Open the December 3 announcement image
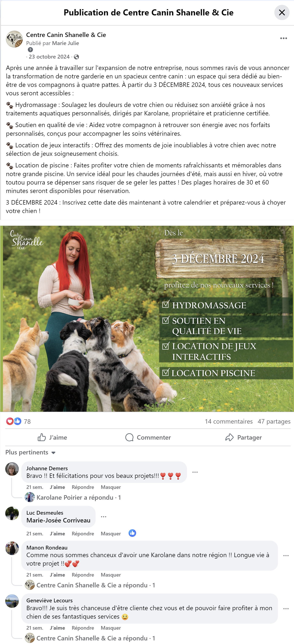The image size is (294, 644). coord(147,319)
